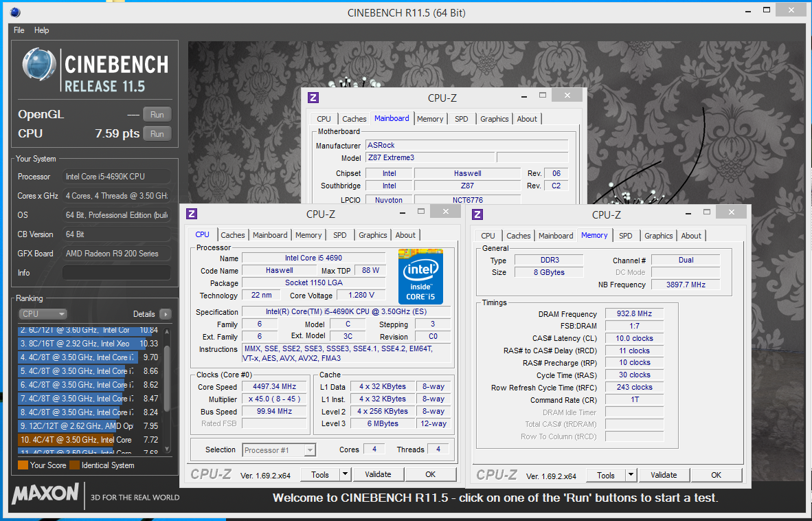Switch to CPU tab in Mainboard window
Image resolution: width=812 pixels, height=521 pixels.
[x=324, y=119]
